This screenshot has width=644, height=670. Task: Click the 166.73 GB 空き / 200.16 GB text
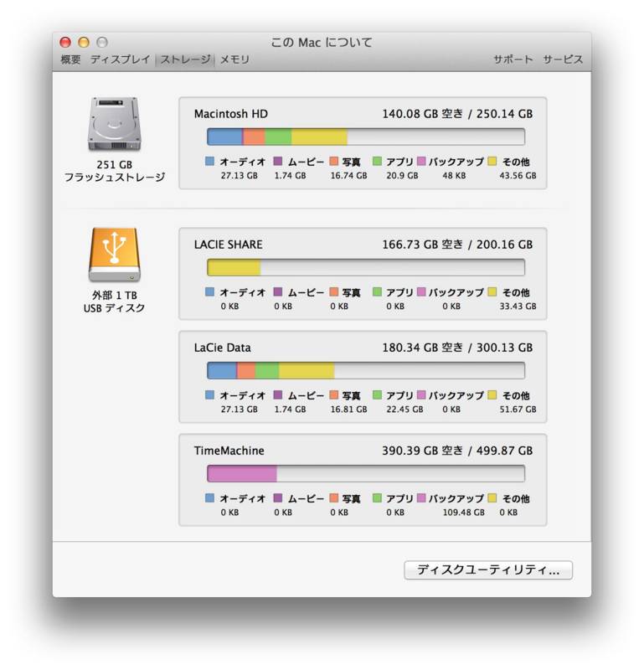pyautogui.click(x=457, y=245)
